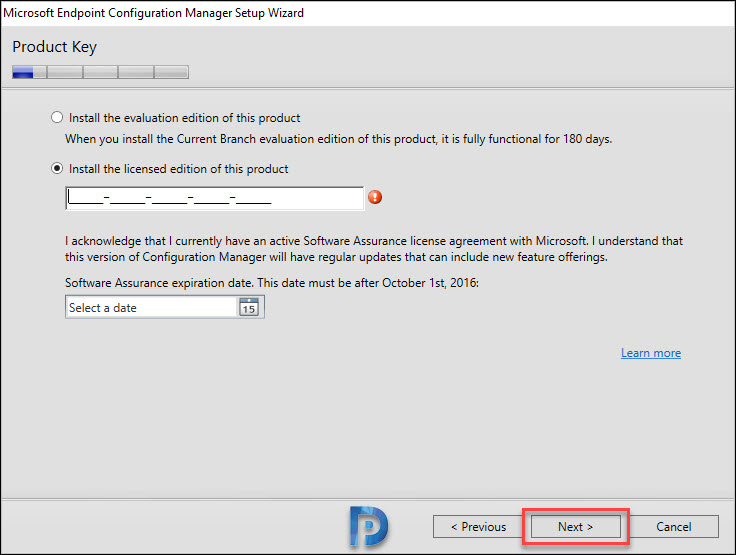Click the second progress bar segment
736x555 pixels.
pyautogui.click(x=65, y=72)
